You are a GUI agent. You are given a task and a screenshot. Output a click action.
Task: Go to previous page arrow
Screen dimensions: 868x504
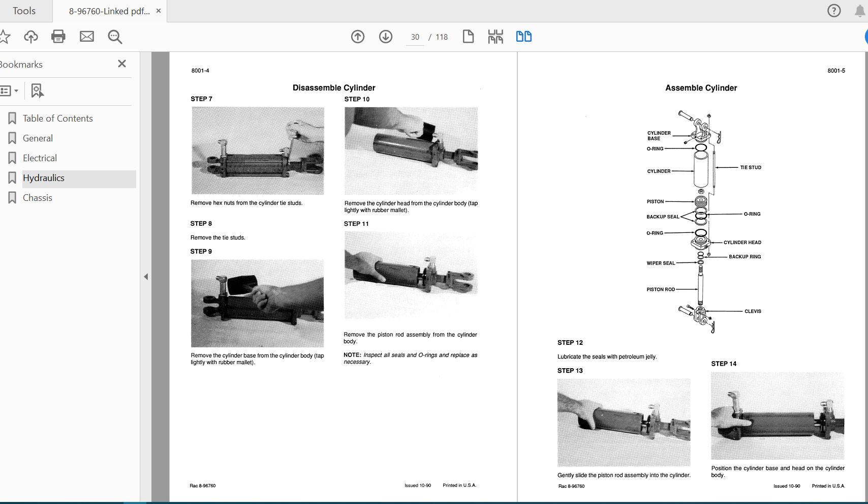358,37
